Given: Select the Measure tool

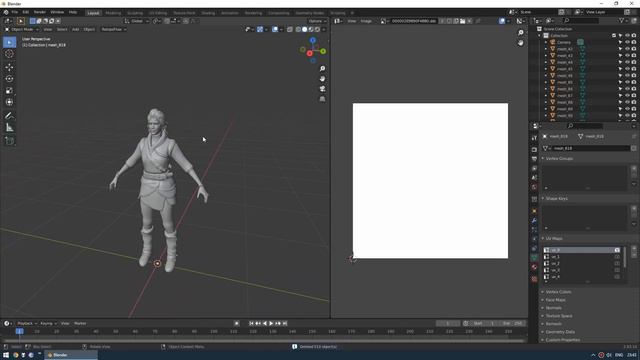Looking at the screenshot, I should tap(9, 128).
